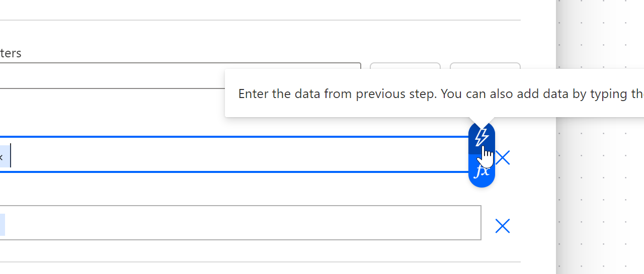Click the tooltip's small pointer arrow
Image resolution: width=644 pixels, height=274 pixels.
pos(481,121)
